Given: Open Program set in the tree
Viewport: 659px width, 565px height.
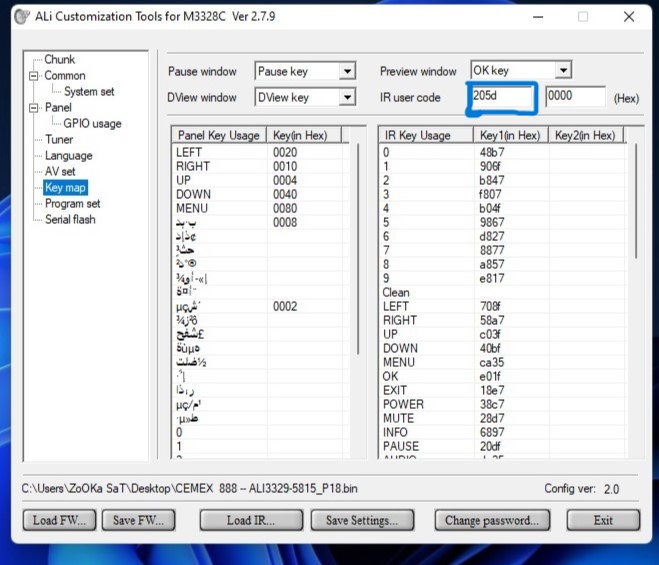Looking at the screenshot, I should point(73,203).
